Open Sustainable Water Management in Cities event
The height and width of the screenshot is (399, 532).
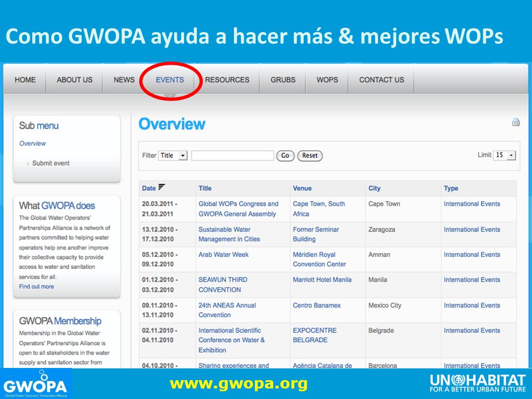pyautogui.click(x=229, y=234)
